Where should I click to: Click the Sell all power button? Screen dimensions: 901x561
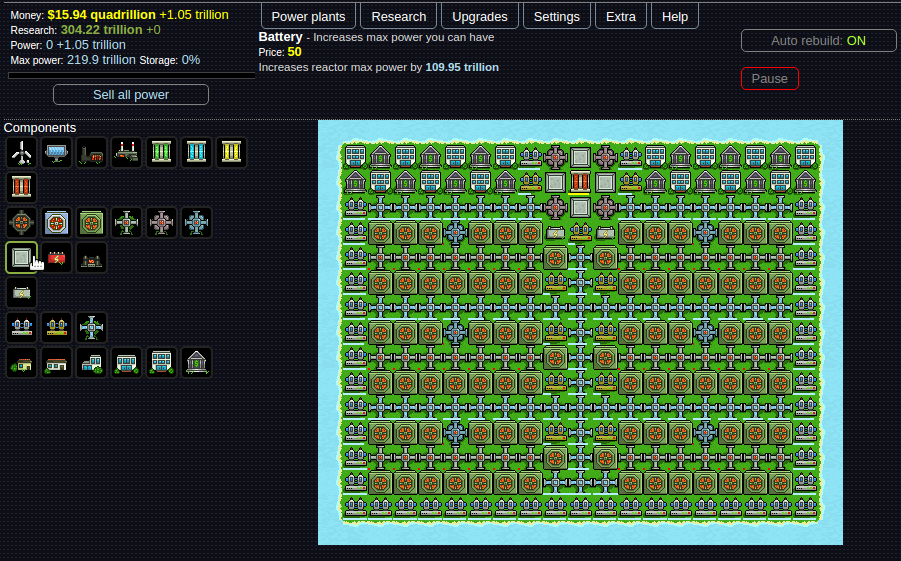coord(131,95)
